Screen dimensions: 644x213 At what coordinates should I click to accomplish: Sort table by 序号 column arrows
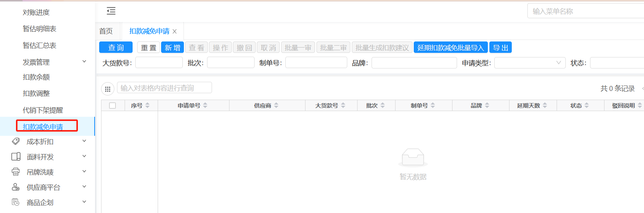tap(147, 105)
